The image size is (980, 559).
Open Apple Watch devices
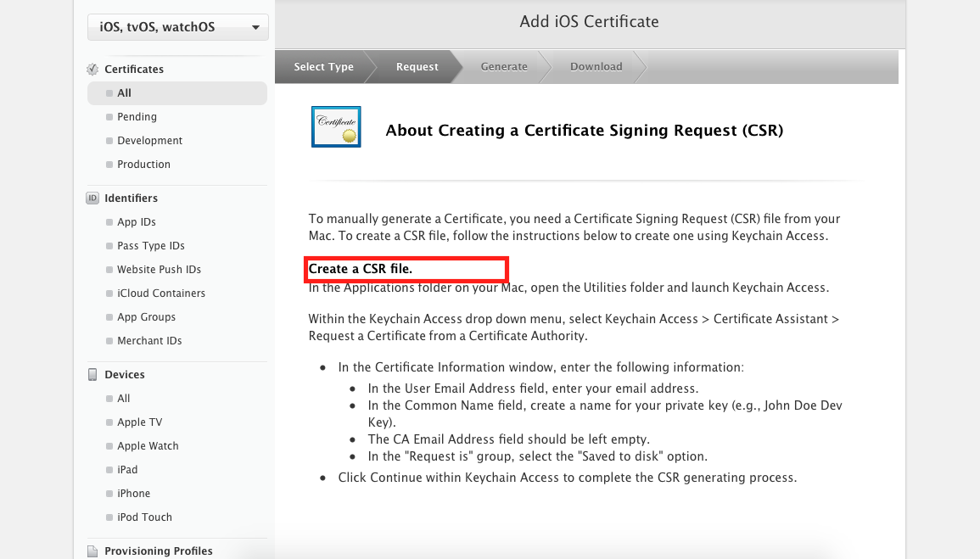click(148, 446)
